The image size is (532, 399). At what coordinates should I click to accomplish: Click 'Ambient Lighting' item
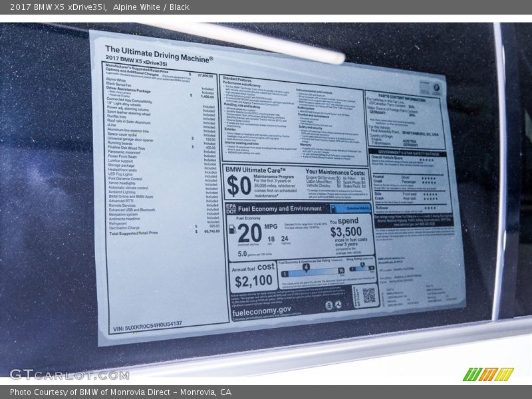click(122, 192)
